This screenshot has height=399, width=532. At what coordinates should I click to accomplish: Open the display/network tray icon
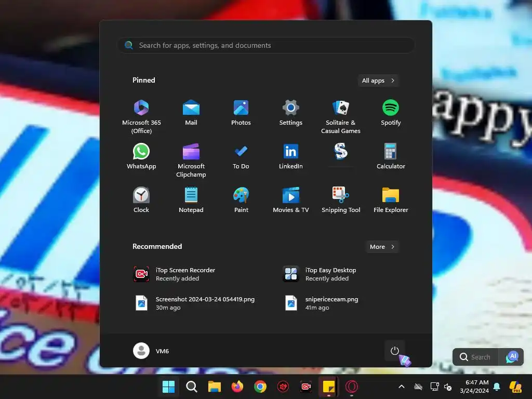[434, 387]
